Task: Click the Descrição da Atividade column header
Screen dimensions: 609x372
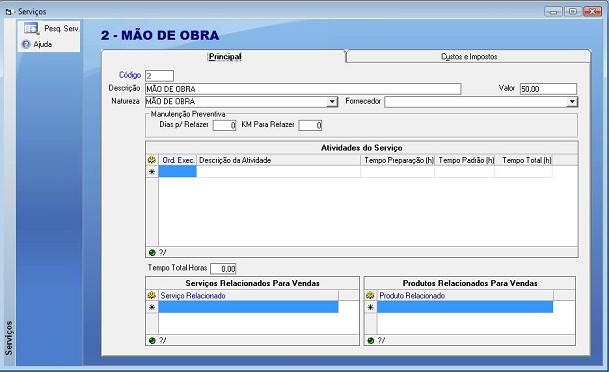Action: point(279,160)
